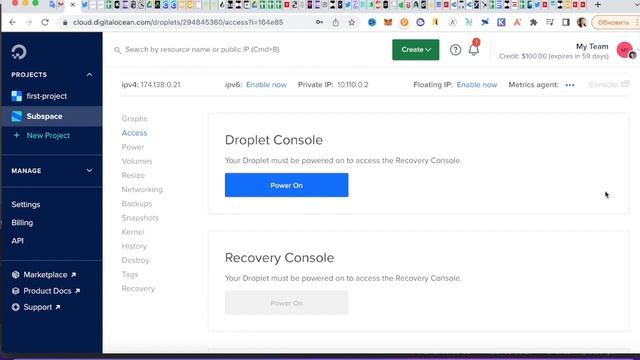The height and width of the screenshot is (360, 640).
Task: Open the notifications bell icon
Action: (473, 50)
